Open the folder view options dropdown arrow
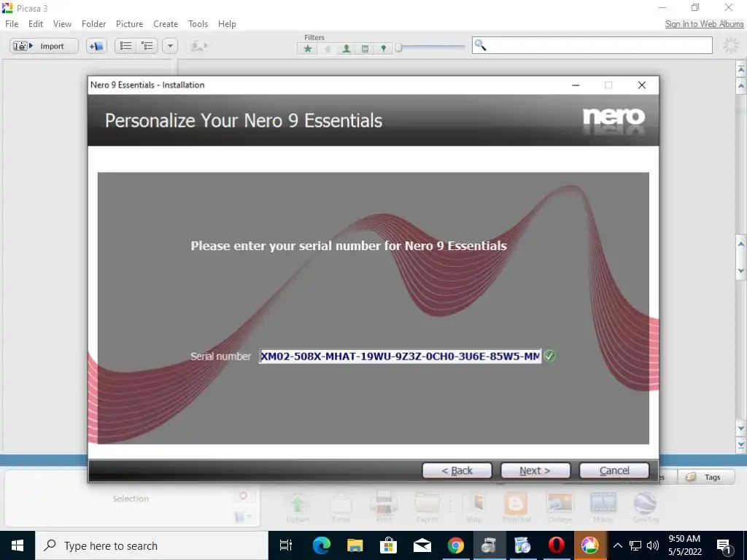The image size is (747, 560). point(170,46)
